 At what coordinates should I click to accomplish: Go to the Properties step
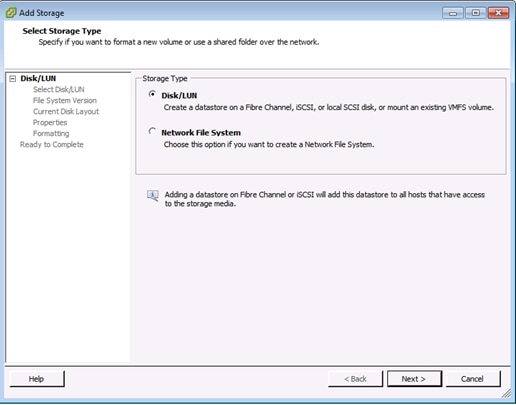pyautogui.click(x=50, y=122)
